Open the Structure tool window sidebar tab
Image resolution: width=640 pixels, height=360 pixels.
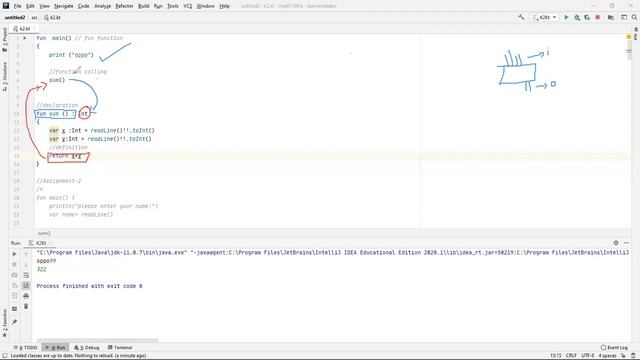4,76
